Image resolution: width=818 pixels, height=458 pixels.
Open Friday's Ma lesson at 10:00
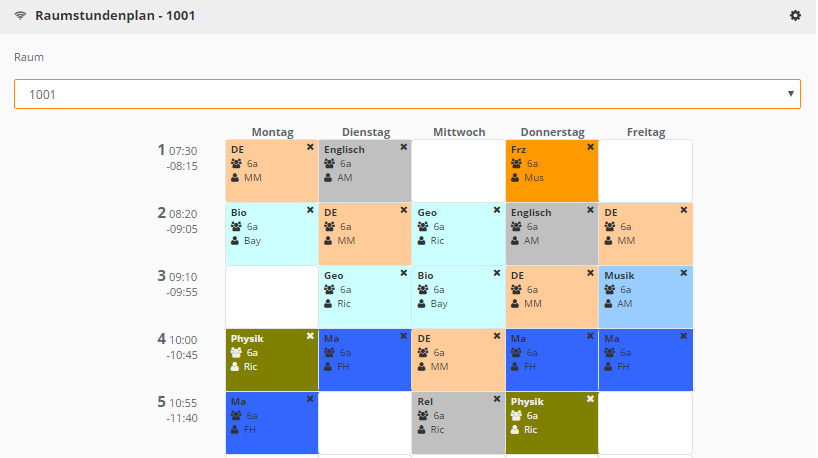point(646,360)
